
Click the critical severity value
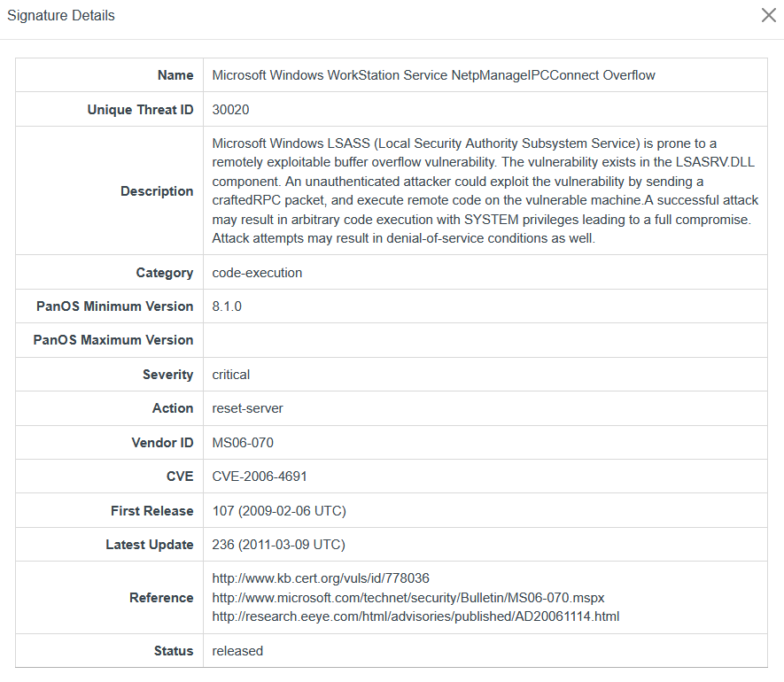tap(231, 375)
